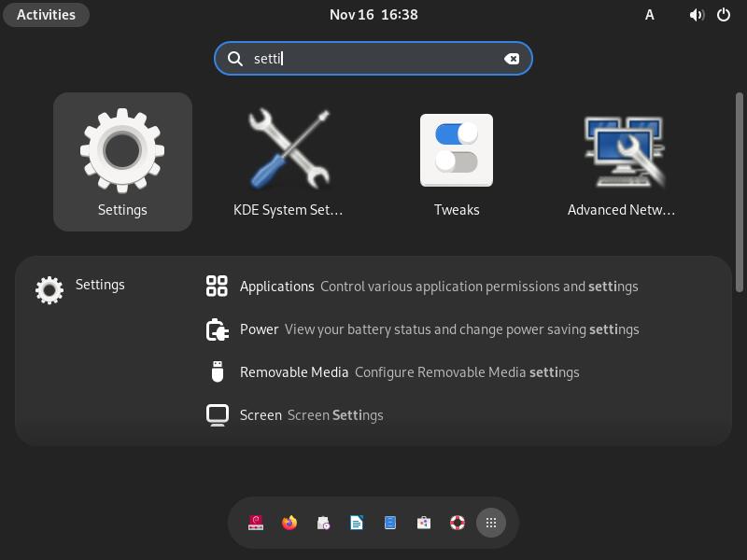747x560 pixels.
Task: Click the Settings provider gear icon
Action: [x=49, y=290]
